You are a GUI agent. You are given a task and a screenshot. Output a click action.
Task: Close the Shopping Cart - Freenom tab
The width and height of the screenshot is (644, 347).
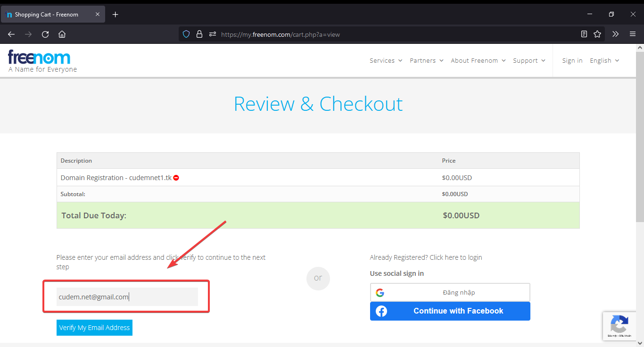(x=98, y=14)
